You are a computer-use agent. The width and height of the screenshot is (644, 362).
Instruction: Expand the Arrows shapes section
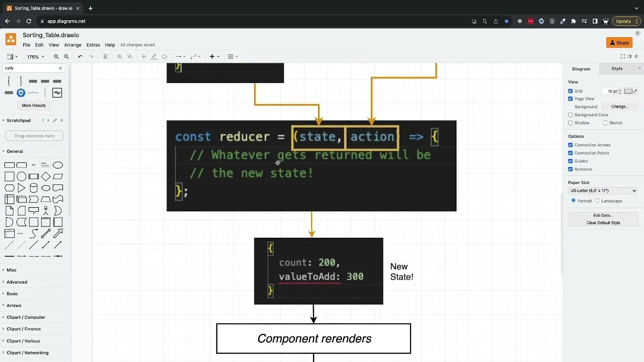pyautogui.click(x=14, y=306)
